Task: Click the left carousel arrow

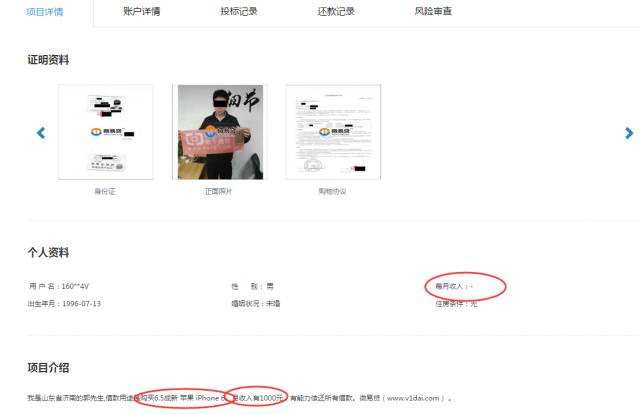Action: [41, 133]
